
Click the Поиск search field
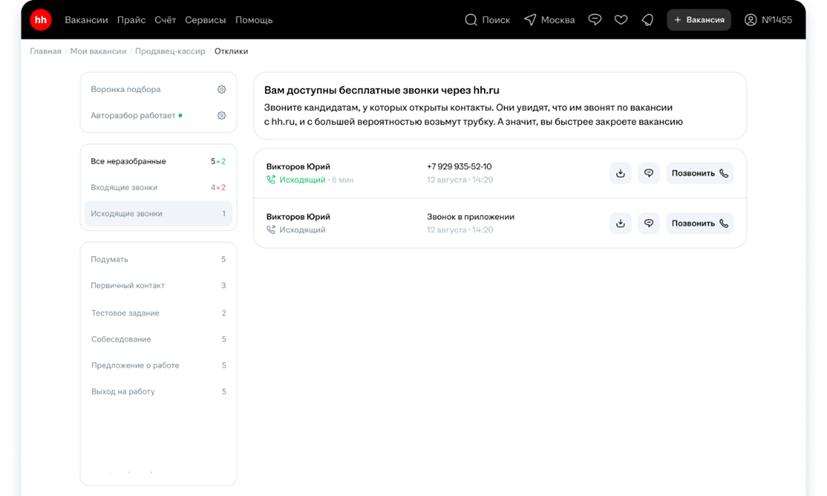click(487, 20)
